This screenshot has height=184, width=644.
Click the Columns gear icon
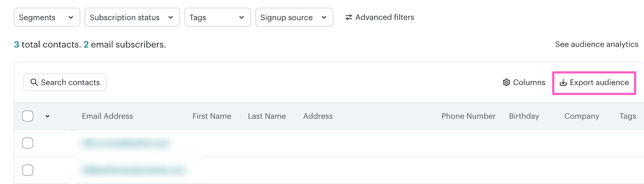pos(506,82)
